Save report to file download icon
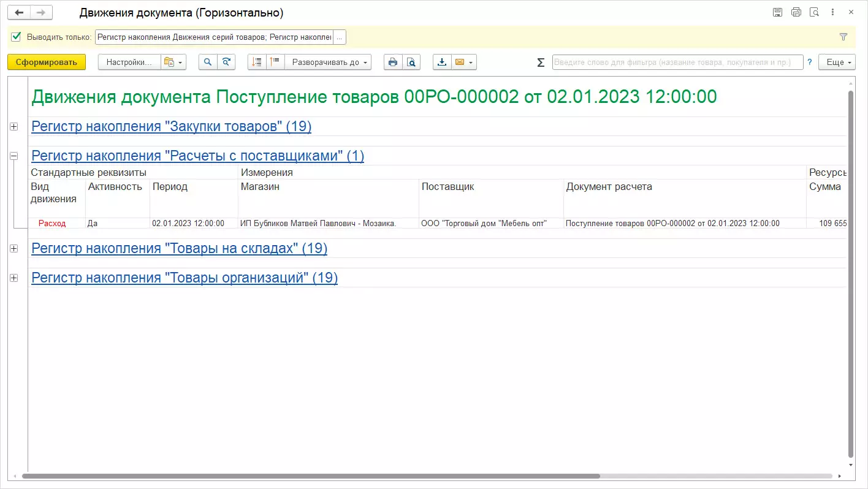This screenshot has width=868, height=489. click(442, 62)
